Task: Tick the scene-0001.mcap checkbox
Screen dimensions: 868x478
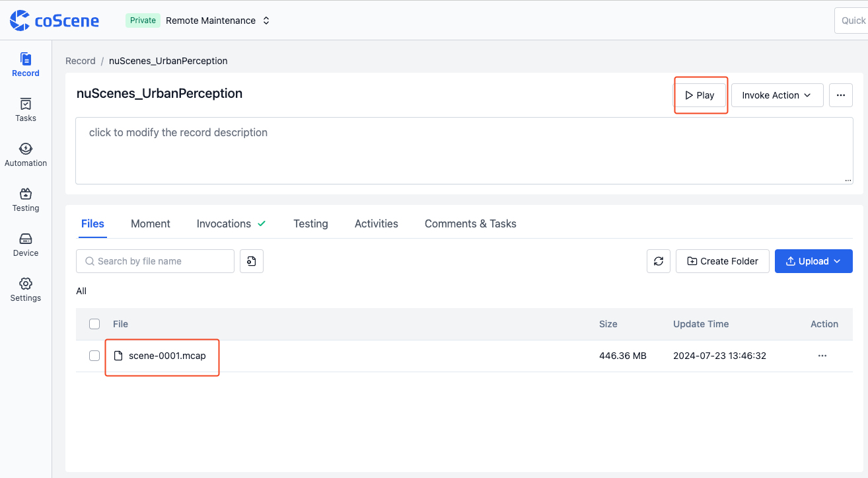Action: point(94,356)
